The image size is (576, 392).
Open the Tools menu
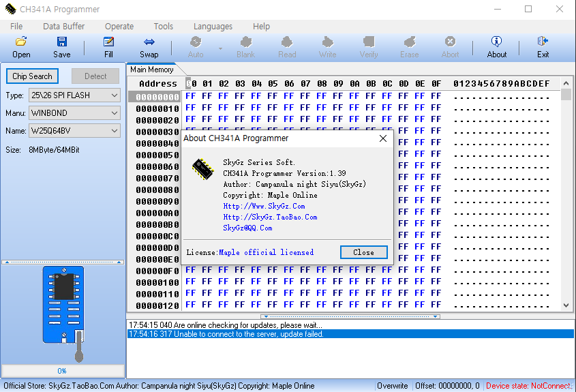pyautogui.click(x=163, y=27)
